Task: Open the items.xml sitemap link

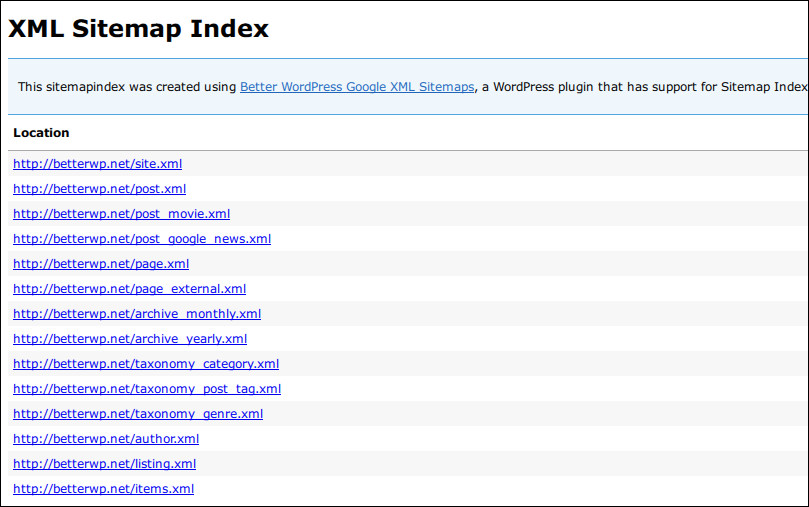Action: pyautogui.click(x=103, y=489)
